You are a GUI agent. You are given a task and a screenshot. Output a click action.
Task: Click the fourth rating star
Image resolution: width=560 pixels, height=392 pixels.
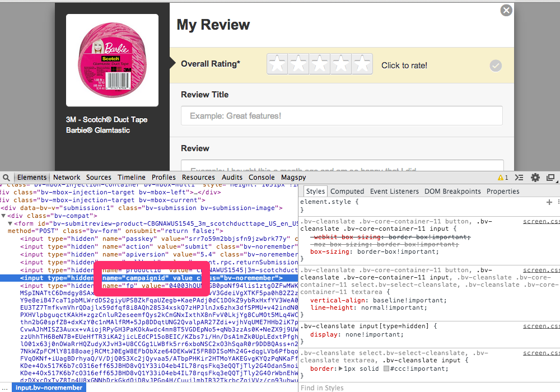point(340,64)
